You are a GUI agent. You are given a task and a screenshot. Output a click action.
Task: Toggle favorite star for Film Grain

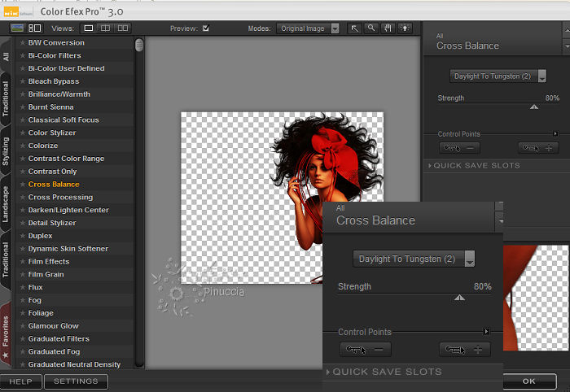[x=23, y=274]
